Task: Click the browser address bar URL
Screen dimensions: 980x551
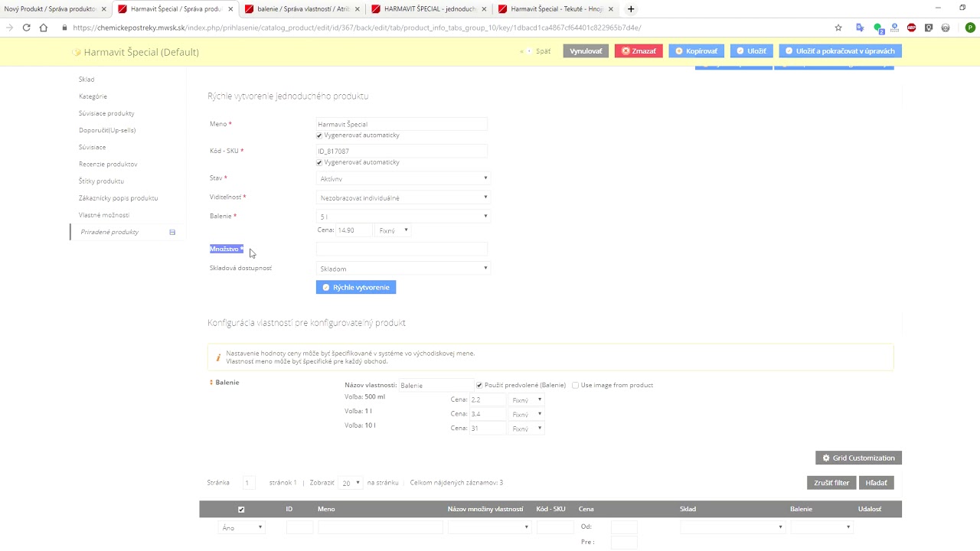Action: click(357, 28)
